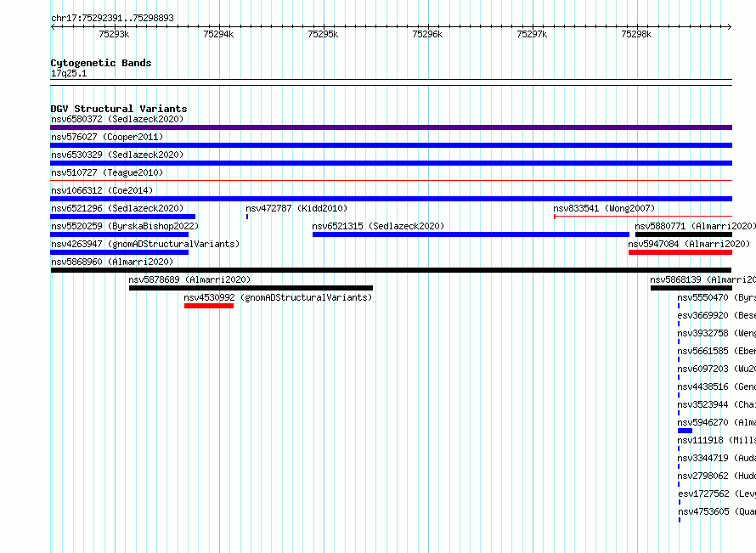This screenshot has height=553, width=756.
Task: Click the chr17:75292391..75298893 region label
Action: click(x=112, y=19)
